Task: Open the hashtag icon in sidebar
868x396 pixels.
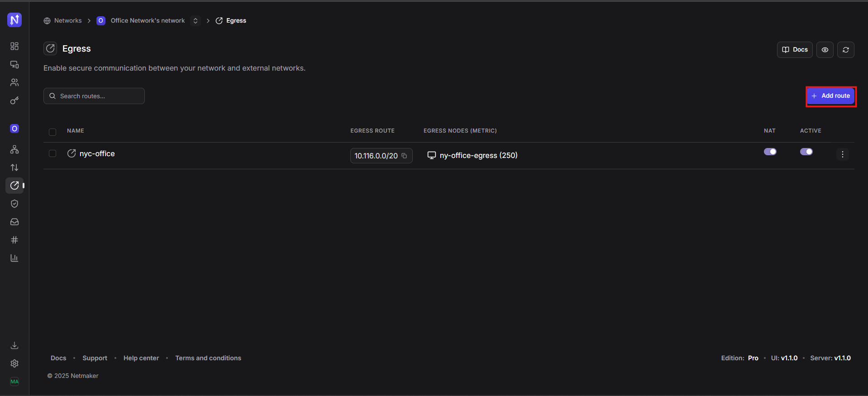Action: (x=14, y=240)
